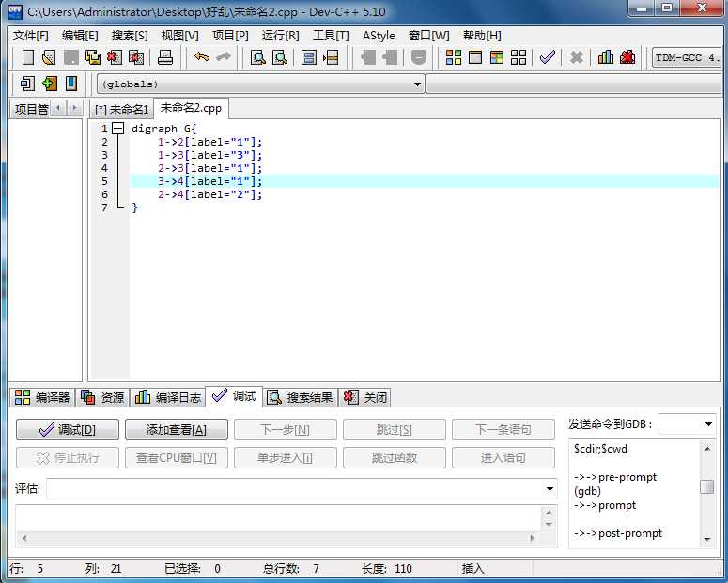Viewport: 728px width, 583px height.
Task: Insert snippet icon on second toolbar
Action: [27, 84]
